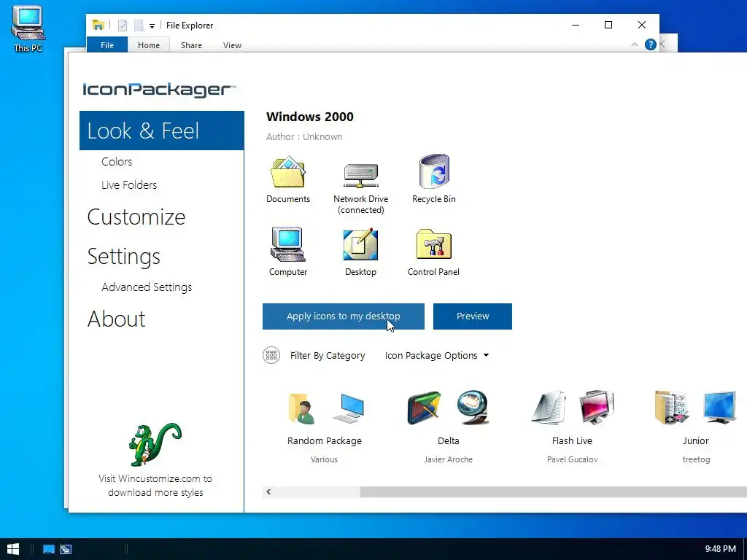Click the horizontal package list scrollbar thumb

[554, 492]
